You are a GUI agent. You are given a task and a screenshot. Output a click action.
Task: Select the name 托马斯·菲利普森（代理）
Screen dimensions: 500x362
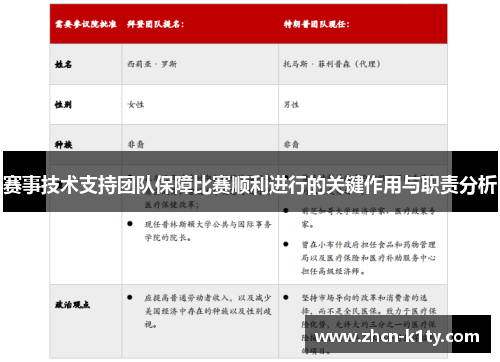(x=332, y=64)
